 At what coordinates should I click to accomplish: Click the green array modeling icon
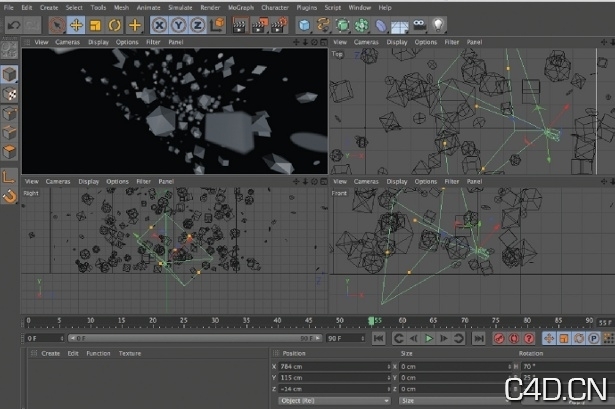coord(362,25)
